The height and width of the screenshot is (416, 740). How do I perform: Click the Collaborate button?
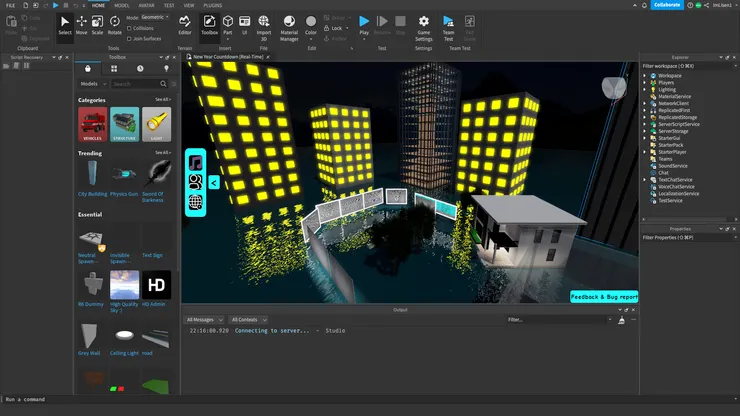666,5
